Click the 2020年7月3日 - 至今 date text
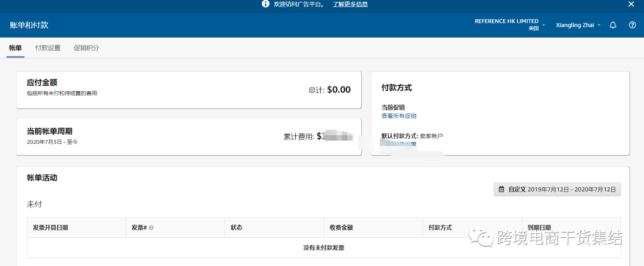Viewport: 644px width, 266px height. [52, 141]
